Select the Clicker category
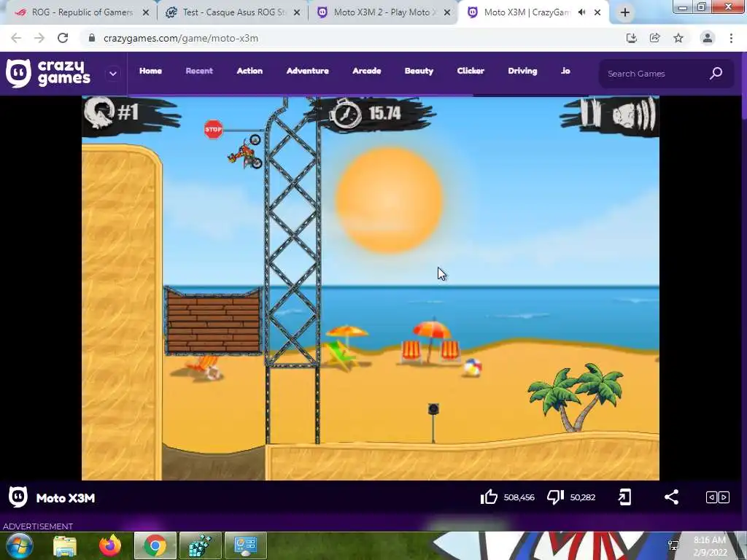747x560 pixels. [471, 71]
